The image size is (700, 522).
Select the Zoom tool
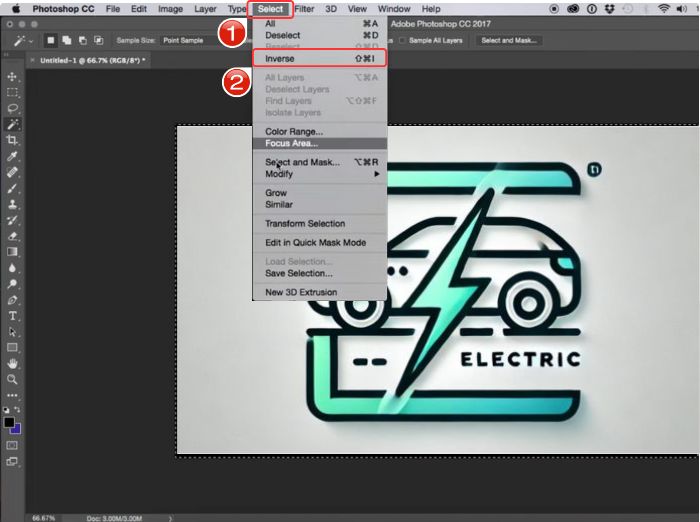12,380
